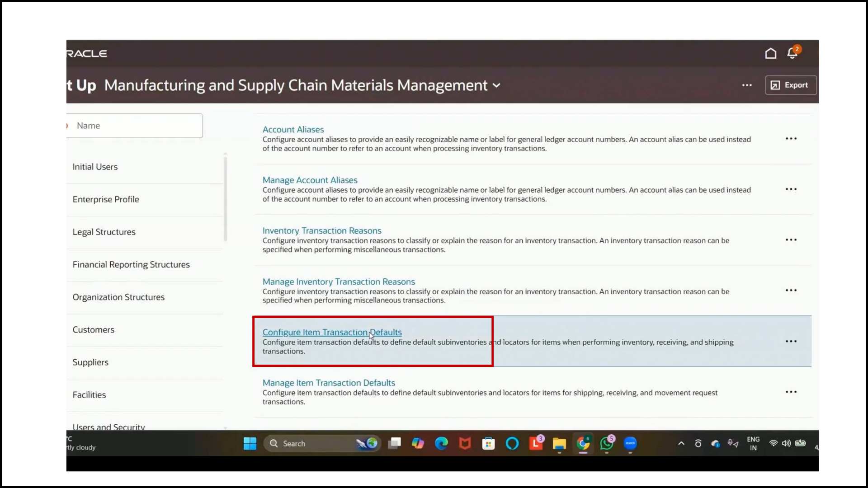Open WhatsApp from the taskbar
The height and width of the screenshot is (488, 868).
click(607, 443)
